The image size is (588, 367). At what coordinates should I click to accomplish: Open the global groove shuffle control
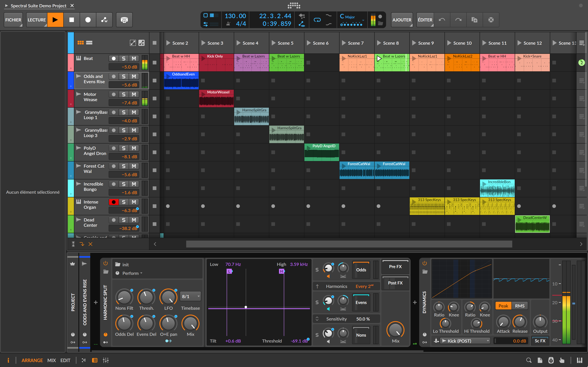click(x=329, y=15)
